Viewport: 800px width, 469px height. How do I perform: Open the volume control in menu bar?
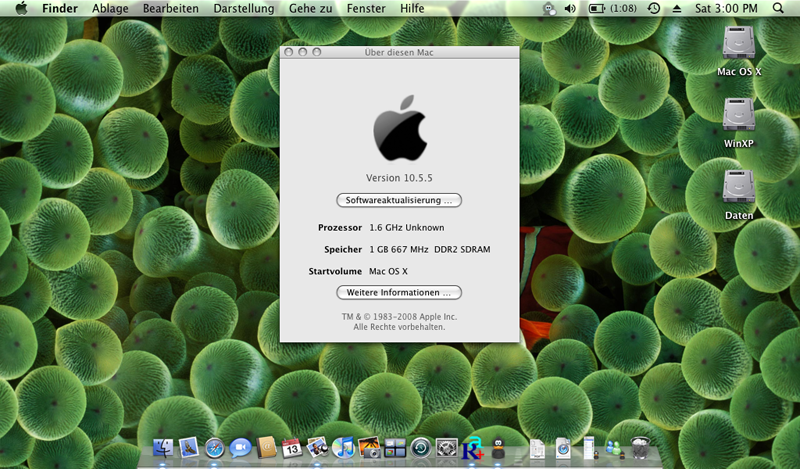tap(570, 8)
